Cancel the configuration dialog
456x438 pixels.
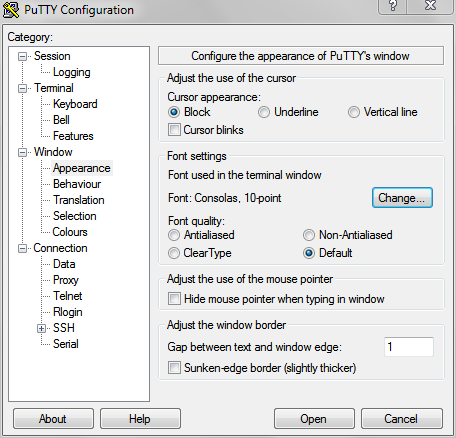coord(402,419)
